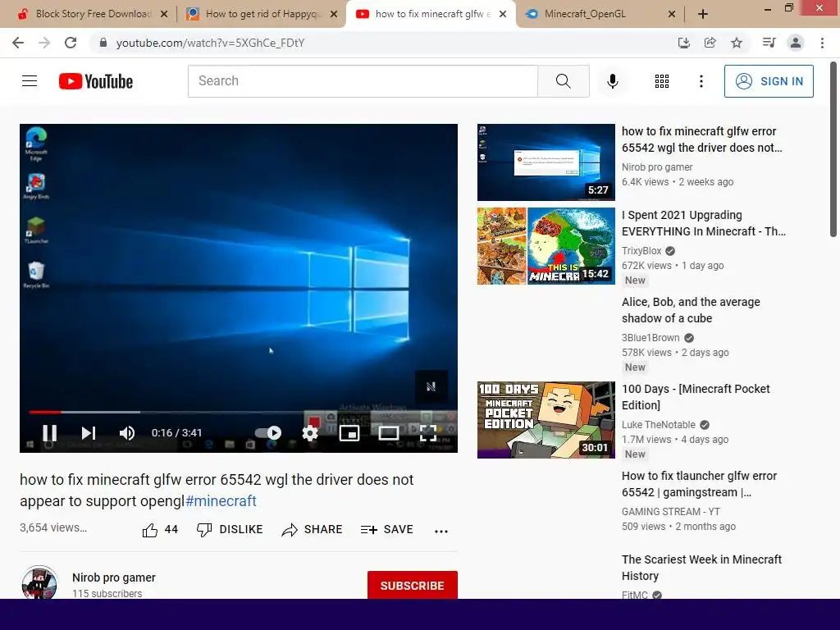Open Nirob pro gamer channel avatar
Screen dimensions: 840x630
coord(39,582)
